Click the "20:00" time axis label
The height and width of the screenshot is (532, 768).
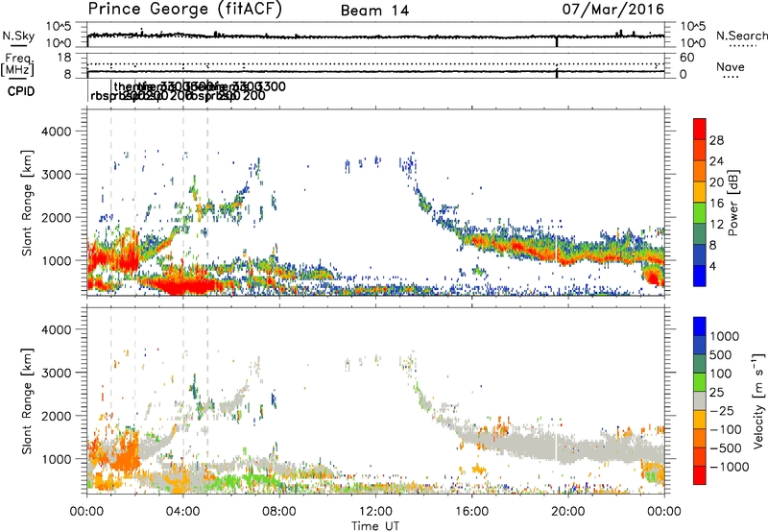(567, 512)
